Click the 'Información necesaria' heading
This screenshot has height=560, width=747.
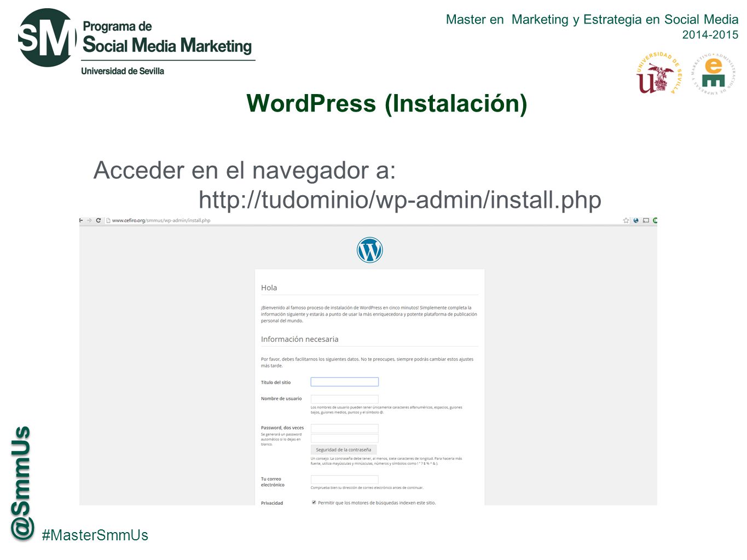pyautogui.click(x=299, y=339)
